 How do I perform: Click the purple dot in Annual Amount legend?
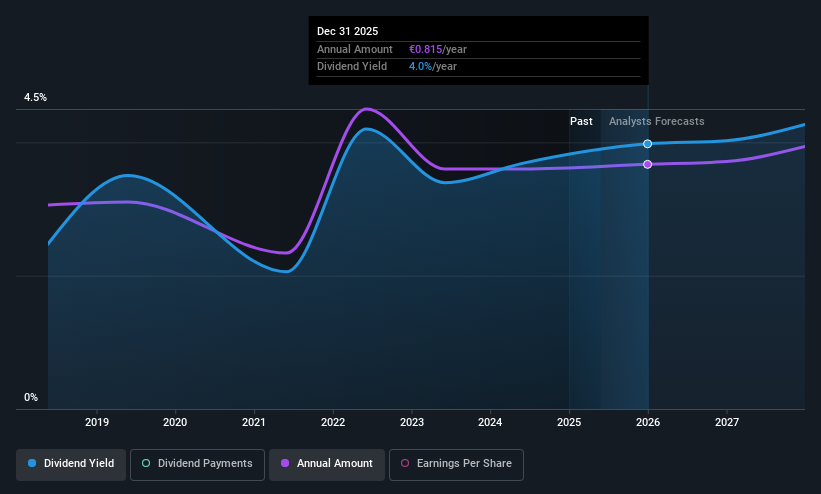(x=285, y=463)
